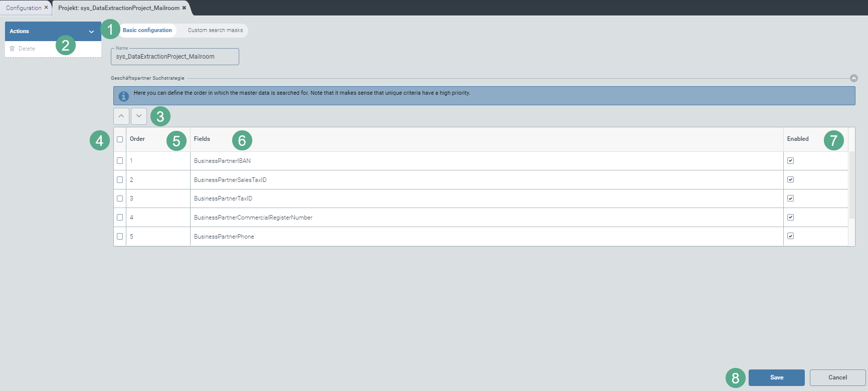The width and height of the screenshot is (868, 391).
Task: Click the move-down arrow button
Action: [x=139, y=116]
